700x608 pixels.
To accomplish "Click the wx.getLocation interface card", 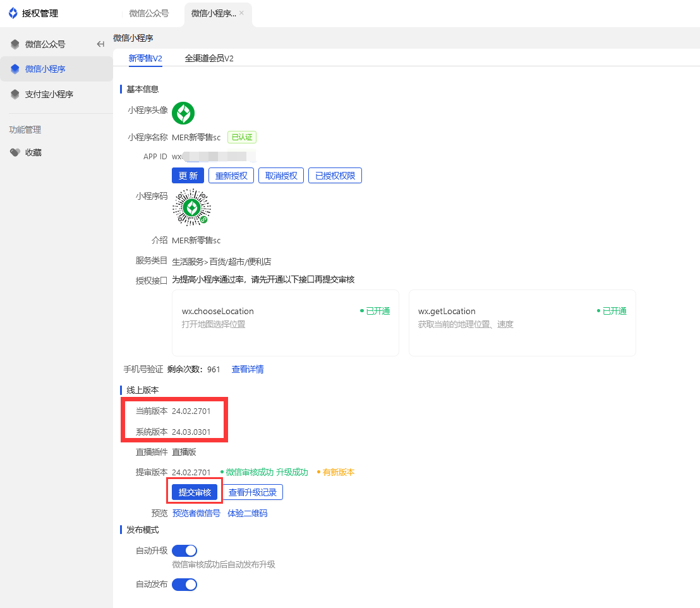I will [x=522, y=323].
